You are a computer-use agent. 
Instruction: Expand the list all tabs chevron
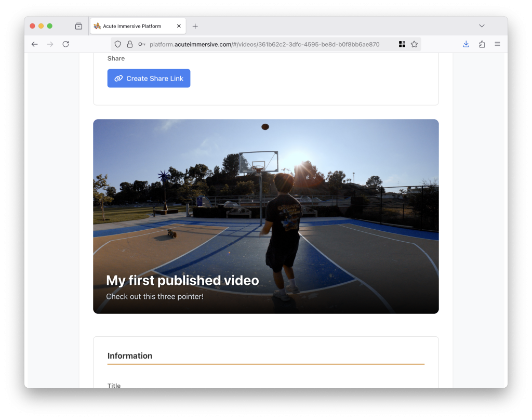[482, 26]
